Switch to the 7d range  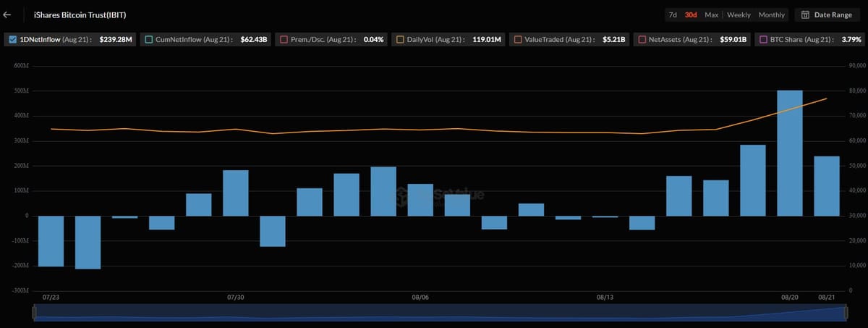pyautogui.click(x=673, y=14)
